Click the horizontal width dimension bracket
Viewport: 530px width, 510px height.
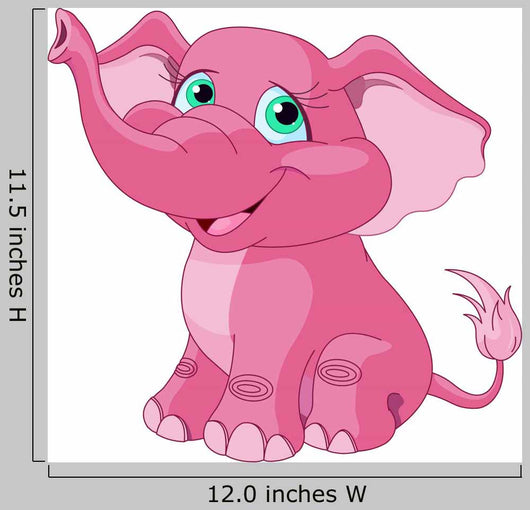[285, 471]
